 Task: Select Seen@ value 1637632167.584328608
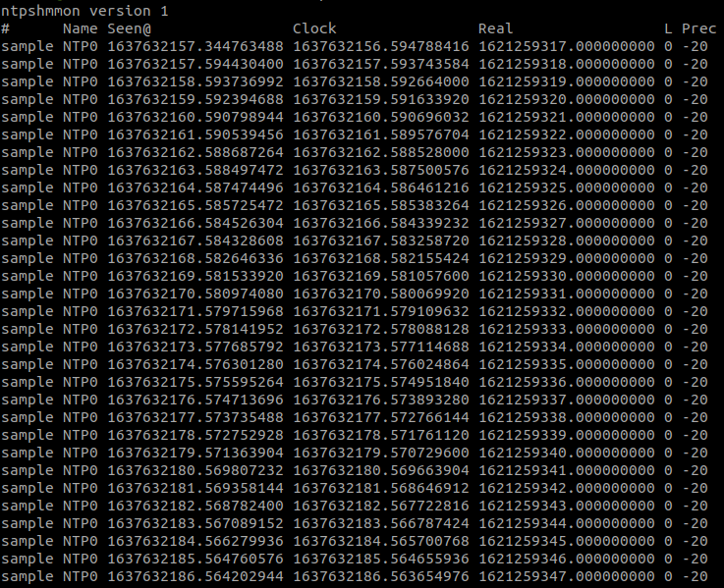pos(195,241)
